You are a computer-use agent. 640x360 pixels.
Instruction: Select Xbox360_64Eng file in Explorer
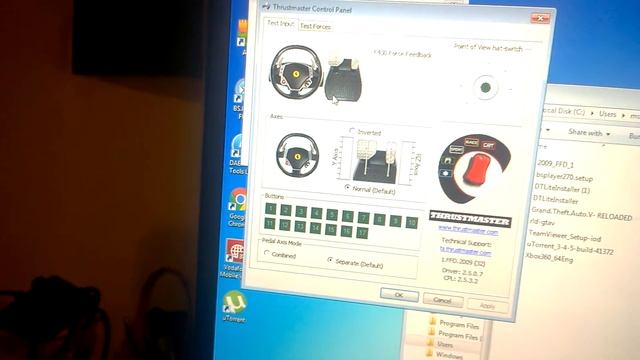click(549, 258)
